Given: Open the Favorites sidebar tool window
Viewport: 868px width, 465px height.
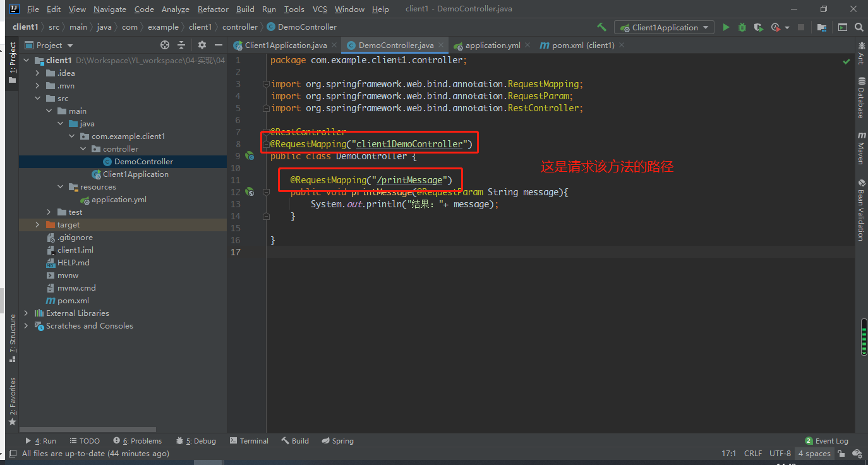Looking at the screenshot, I should coord(12,400).
